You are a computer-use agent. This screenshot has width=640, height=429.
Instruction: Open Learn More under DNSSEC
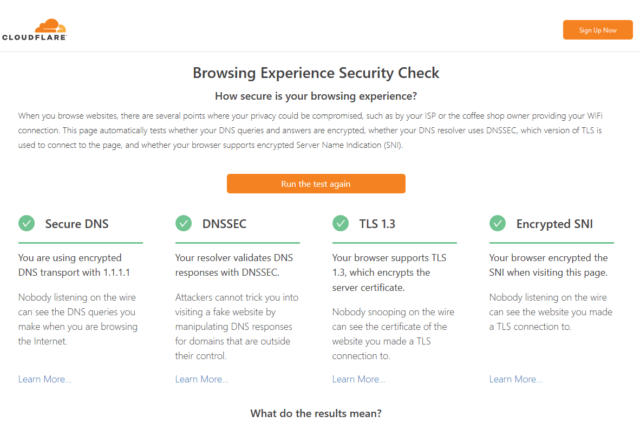click(x=201, y=379)
